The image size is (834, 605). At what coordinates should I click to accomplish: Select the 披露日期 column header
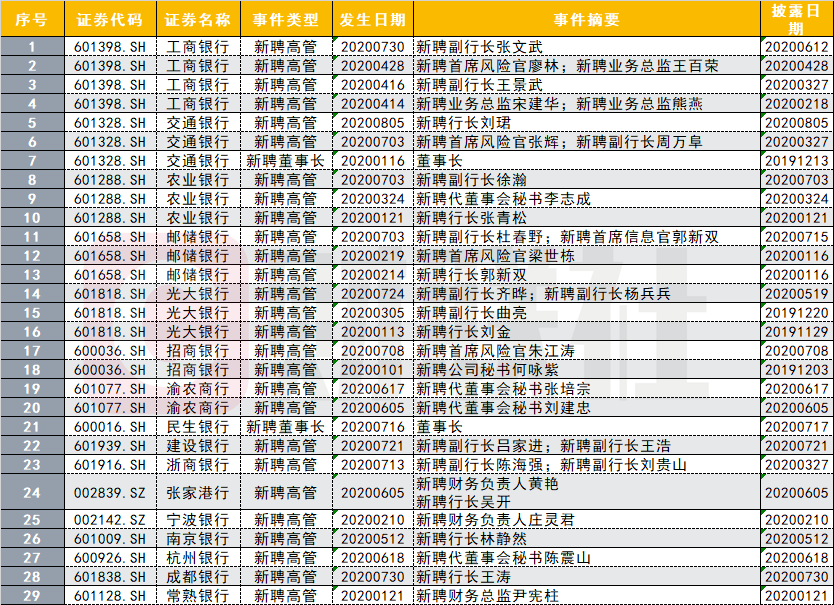796,19
